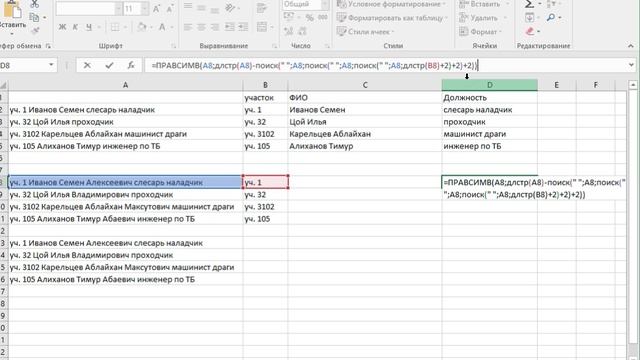Screen dimensions: 640x360
Task: Open Sort and Filter tool
Action: tap(551, 4)
